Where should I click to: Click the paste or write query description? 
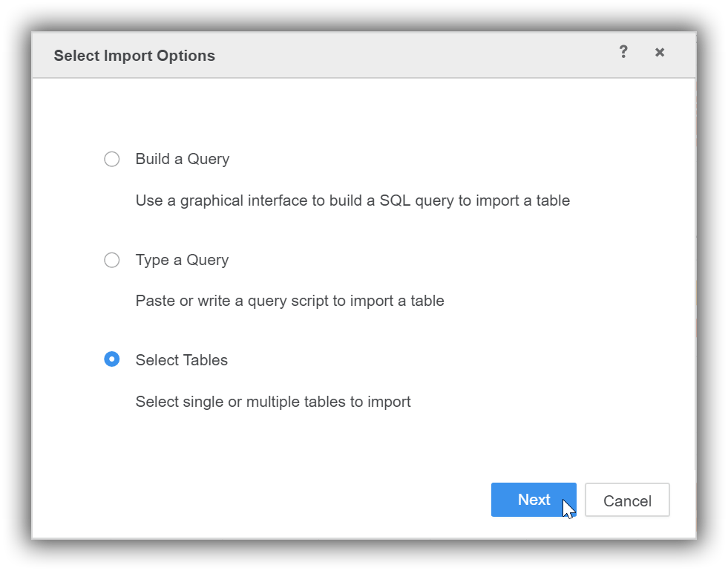click(289, 301)
